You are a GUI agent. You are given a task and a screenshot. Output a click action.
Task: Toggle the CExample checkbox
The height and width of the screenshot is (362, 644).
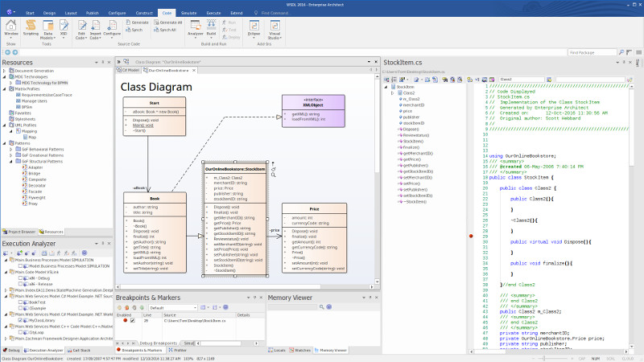tap(21, 308)
